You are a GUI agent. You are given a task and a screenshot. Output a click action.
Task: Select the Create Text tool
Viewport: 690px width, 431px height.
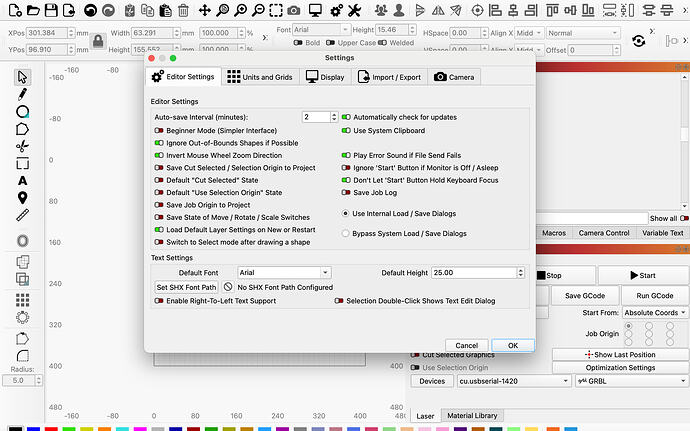click(x=22, y=180)
